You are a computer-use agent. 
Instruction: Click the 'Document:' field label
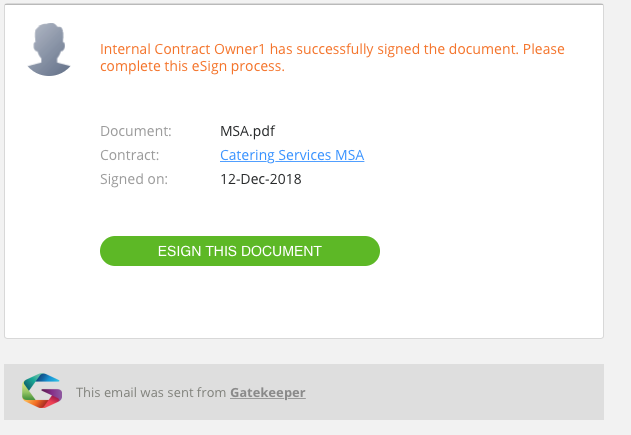click(x=136, y=131)
